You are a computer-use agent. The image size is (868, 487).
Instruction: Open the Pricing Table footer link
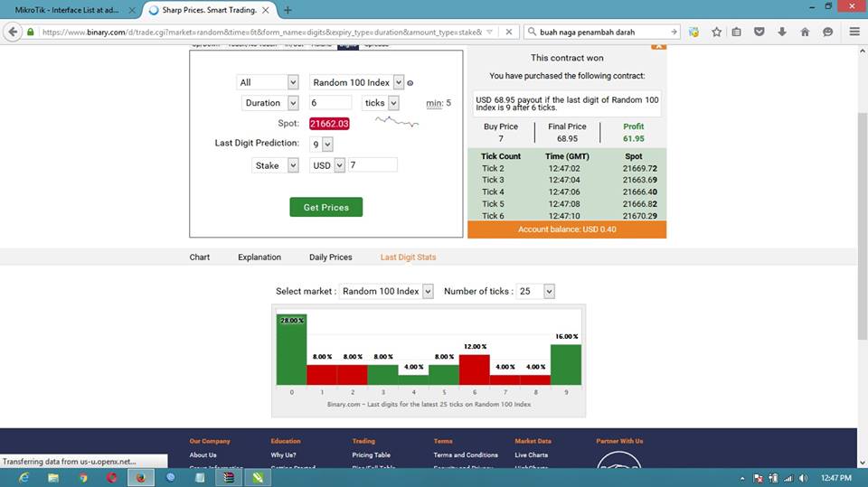(371, 454)
